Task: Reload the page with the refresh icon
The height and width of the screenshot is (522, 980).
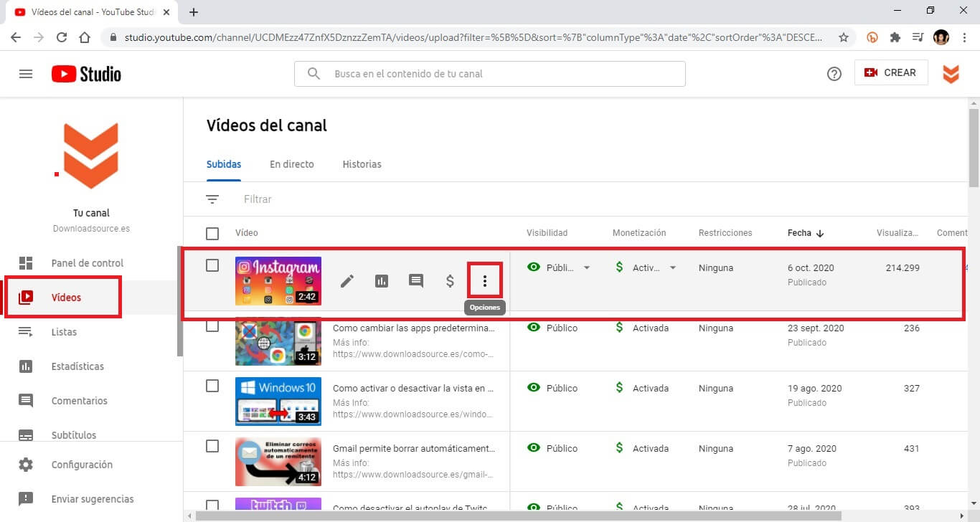Action: click(x=62, y=37)
